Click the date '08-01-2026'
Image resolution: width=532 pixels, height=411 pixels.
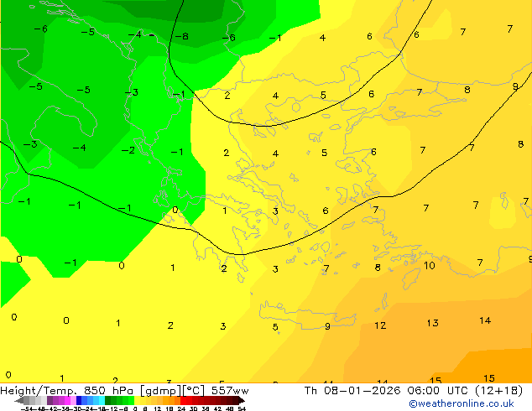(x=362, y=391)
